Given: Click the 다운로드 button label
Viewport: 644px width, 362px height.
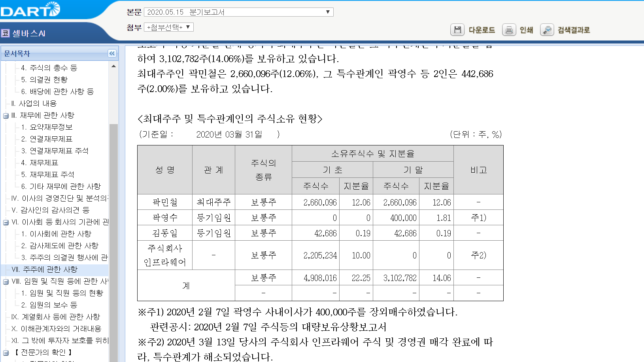Looking at the screenshot, I should click(482, 30).
